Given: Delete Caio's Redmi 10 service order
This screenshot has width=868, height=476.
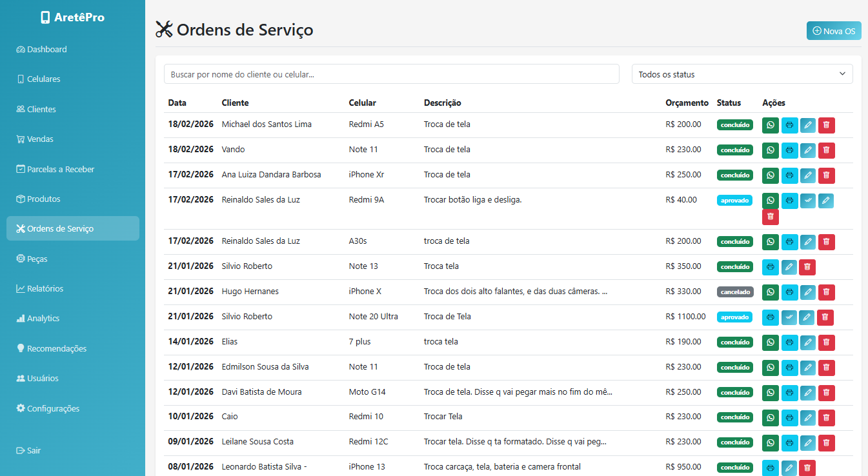Looking at the screenshot, I should pyautogui.click(x=826, y=418).
